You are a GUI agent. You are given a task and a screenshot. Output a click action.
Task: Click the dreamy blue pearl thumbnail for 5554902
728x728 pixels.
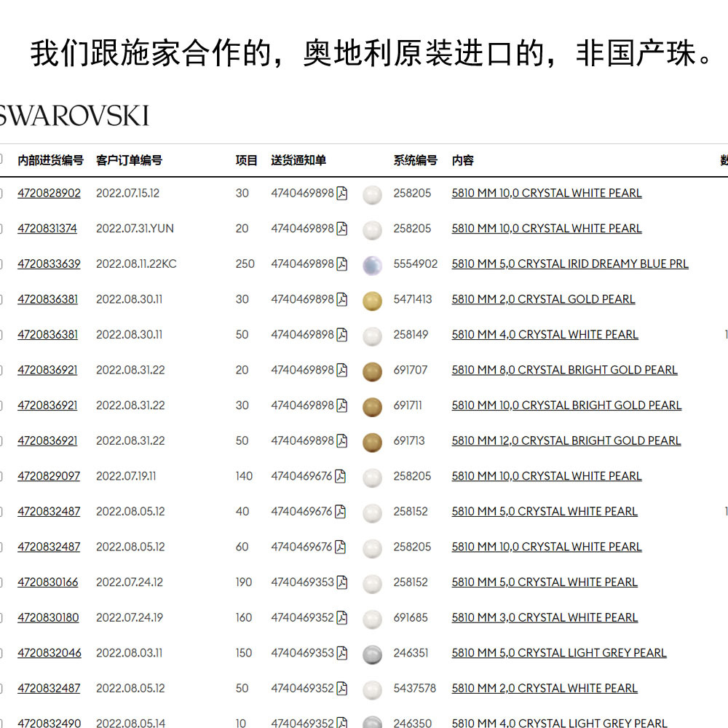tap(372, 265)
